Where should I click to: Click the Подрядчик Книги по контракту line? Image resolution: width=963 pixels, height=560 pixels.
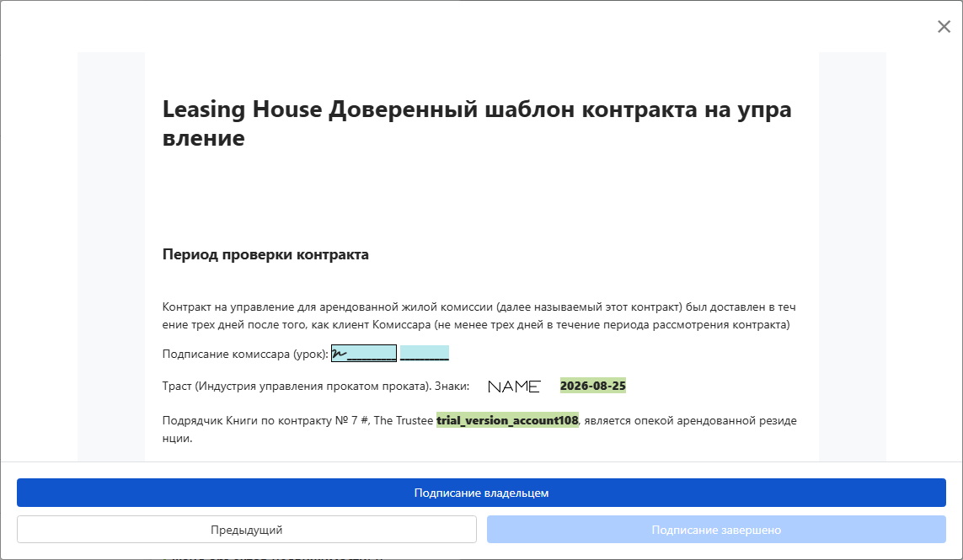pos(479,429)
